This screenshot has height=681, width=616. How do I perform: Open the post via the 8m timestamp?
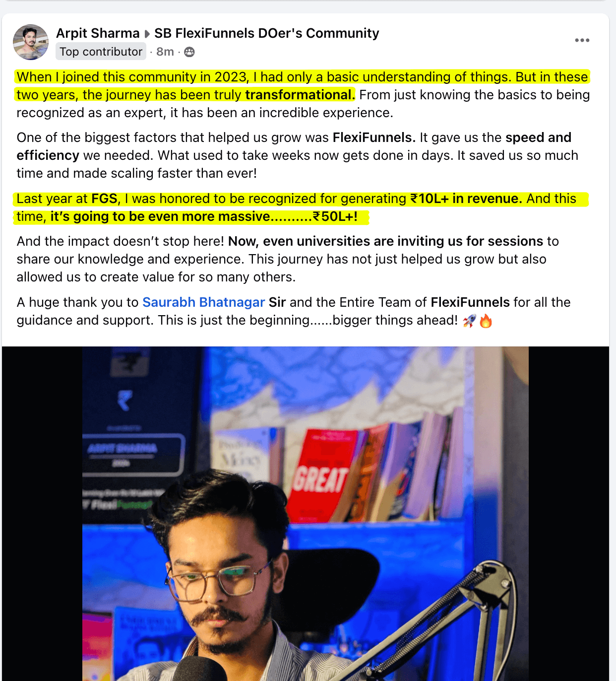pyautogui.click(x=165, y=52)
